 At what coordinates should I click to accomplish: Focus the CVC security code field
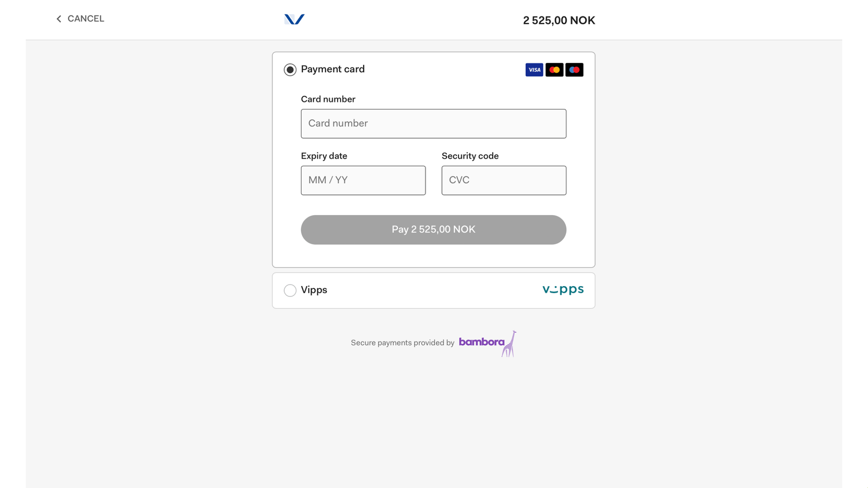click(504, 180)
